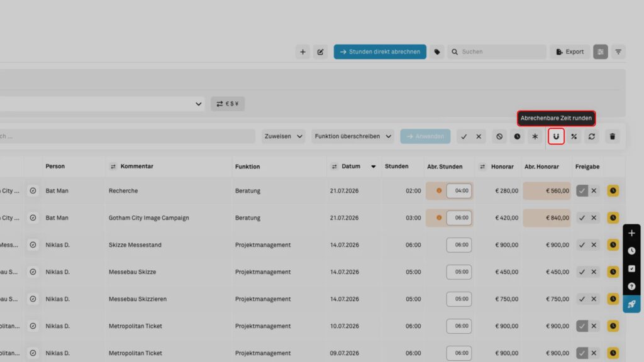Click the Freigabe column header
This screenshot has height=362, width=644.
pos(587,167)
